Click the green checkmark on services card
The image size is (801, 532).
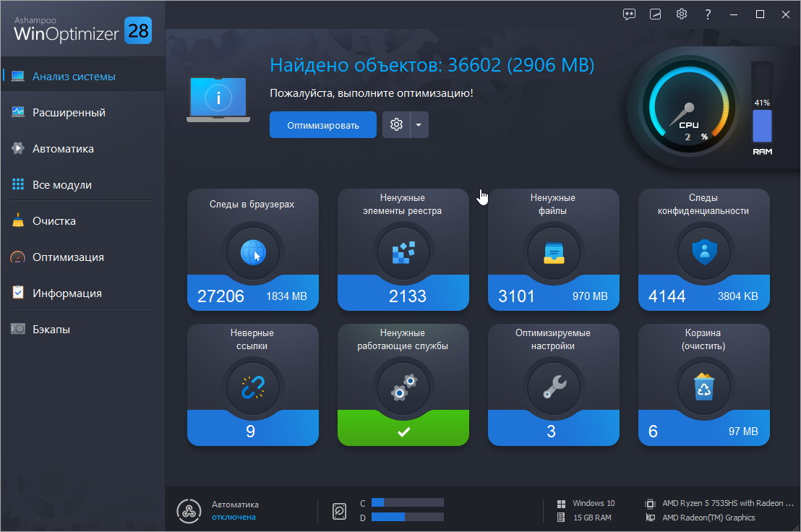403,432
